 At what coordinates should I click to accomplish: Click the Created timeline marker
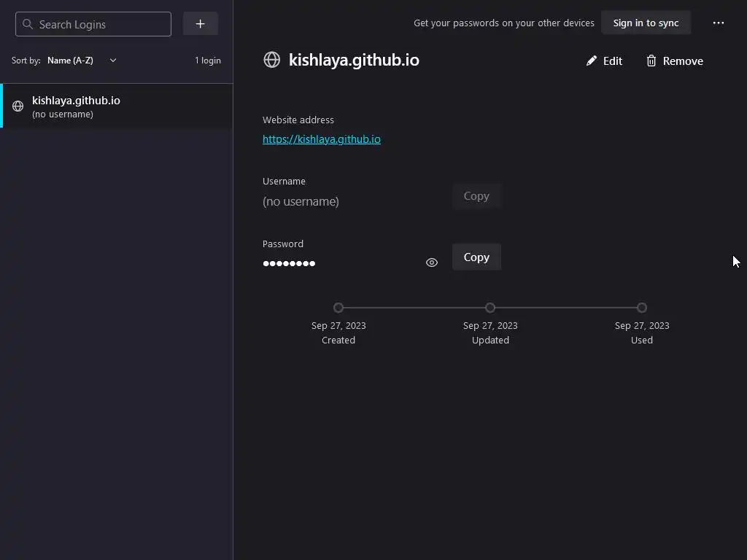[338, 308]
